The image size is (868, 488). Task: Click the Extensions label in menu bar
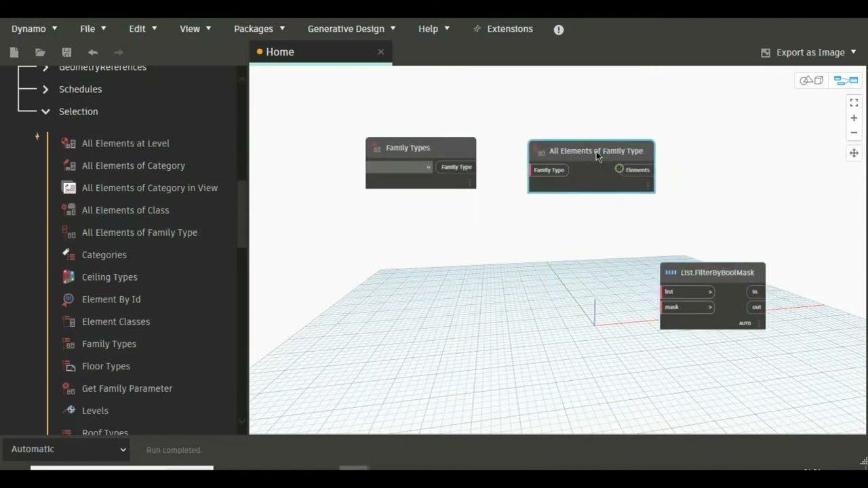point(510,28)
